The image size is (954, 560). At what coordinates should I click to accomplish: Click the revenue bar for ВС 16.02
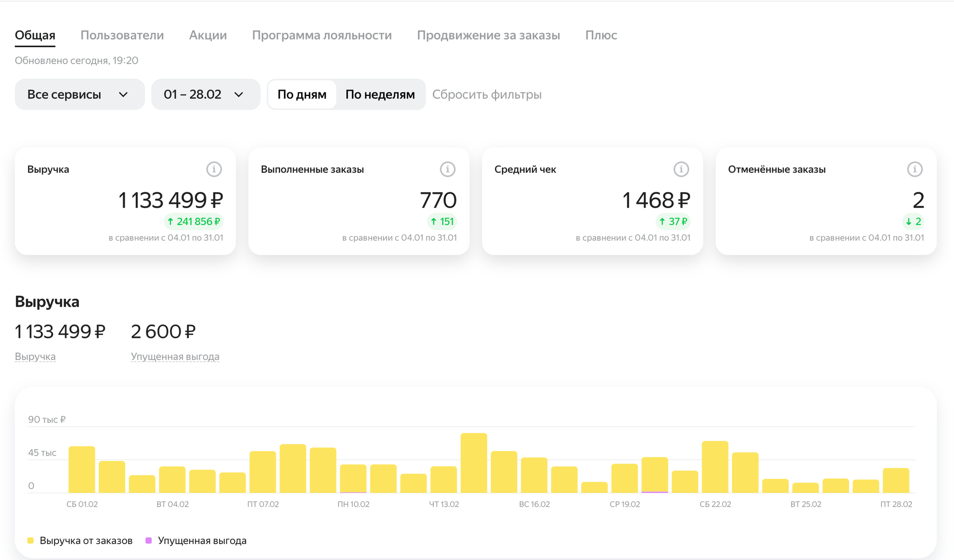pyautogui.click(x=534, y=475)
